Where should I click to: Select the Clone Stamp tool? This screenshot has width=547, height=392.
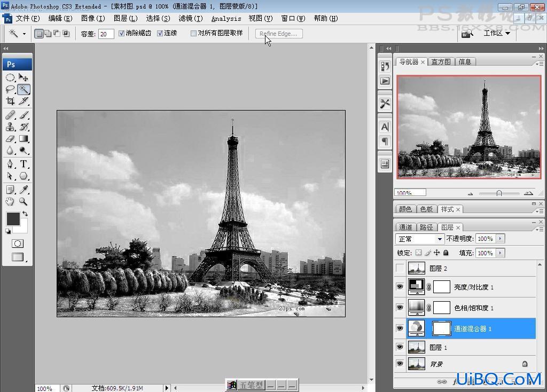pyautogui.click(x=10, y=127)
